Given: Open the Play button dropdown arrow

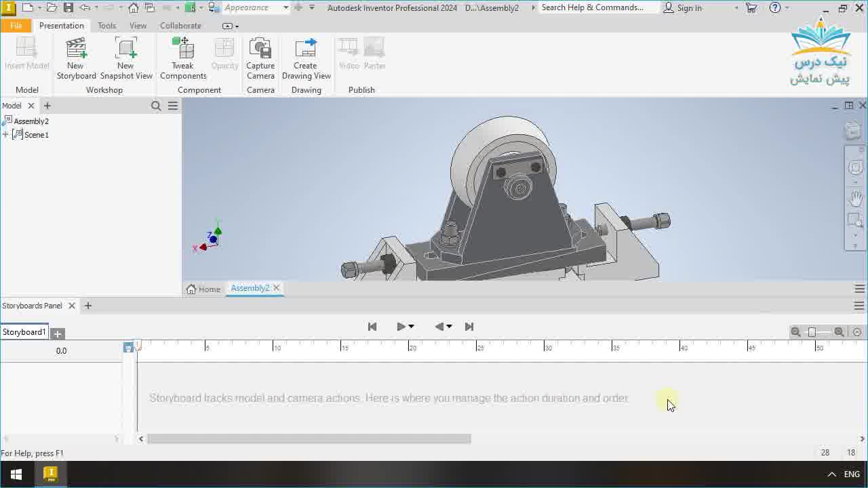Looking at the screenshot, I should pos(410,326).
